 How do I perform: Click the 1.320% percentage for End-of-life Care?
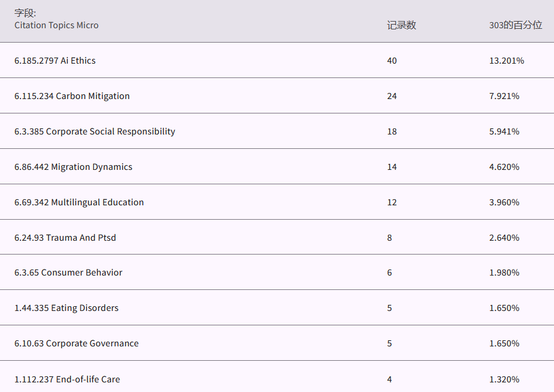coord(504,379)
